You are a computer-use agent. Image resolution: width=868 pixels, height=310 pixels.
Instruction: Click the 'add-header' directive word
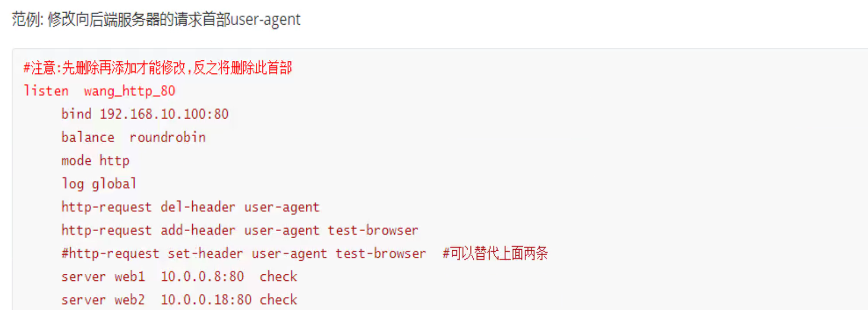pos(198,230)
